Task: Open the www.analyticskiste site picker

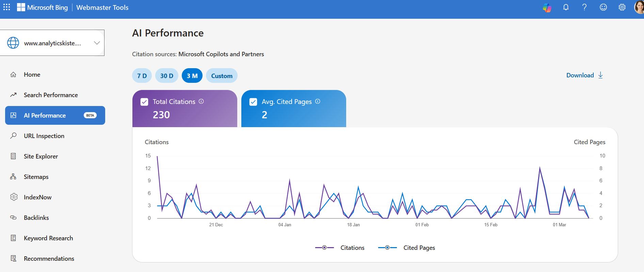Action: (52, 43)
